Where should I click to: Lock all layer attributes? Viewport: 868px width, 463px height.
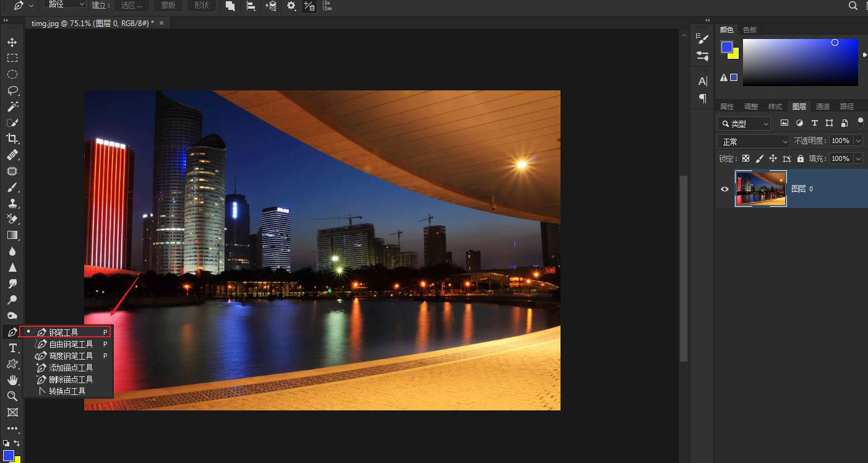[801, 158]
